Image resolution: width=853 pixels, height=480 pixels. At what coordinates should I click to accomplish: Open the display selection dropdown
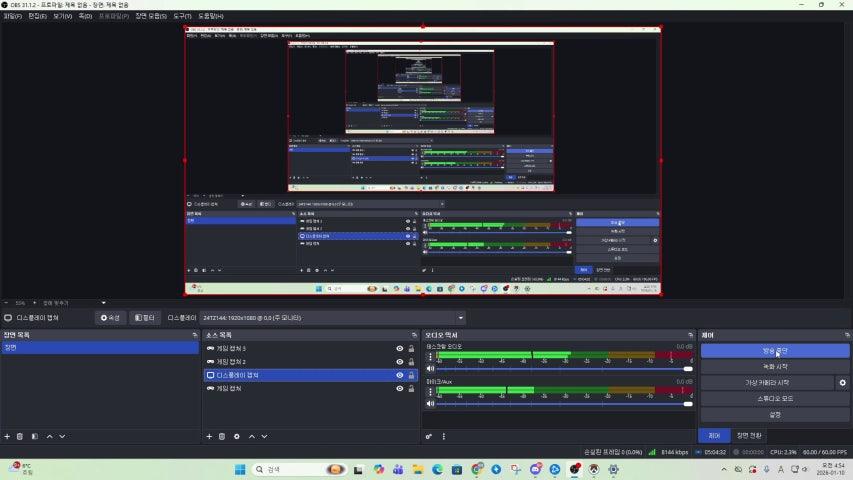(461, 318)
